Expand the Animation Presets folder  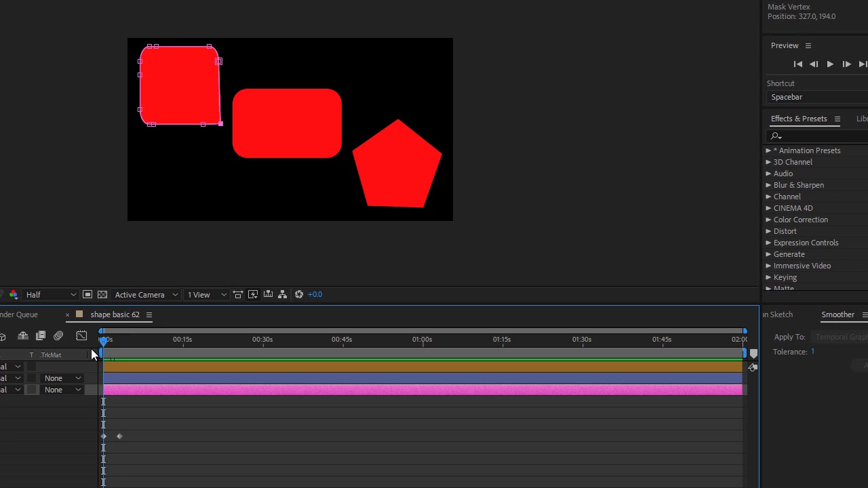point(768,150)
